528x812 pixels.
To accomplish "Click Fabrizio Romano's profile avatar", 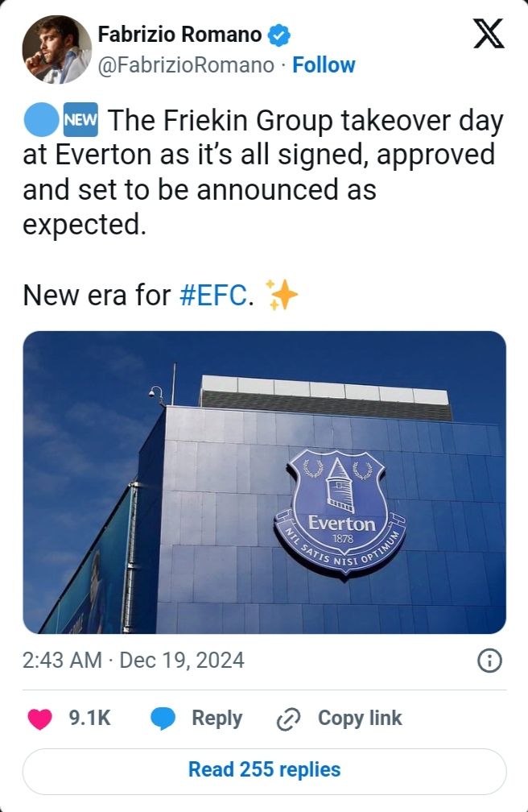I will (x=56, y=49).
